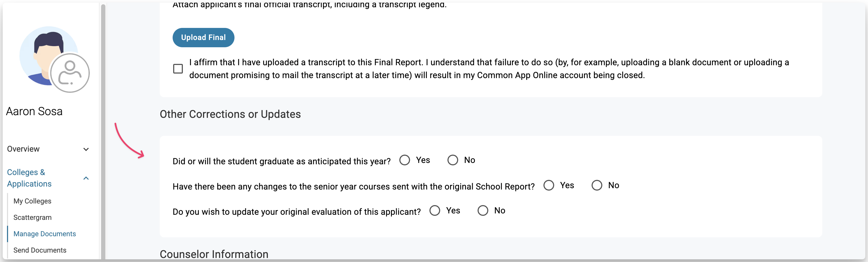Select No for student graduating as anticipated

click(x=453, y=160)
